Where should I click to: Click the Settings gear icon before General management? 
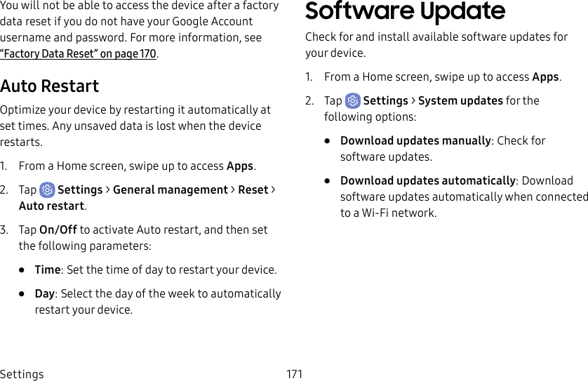47,190
